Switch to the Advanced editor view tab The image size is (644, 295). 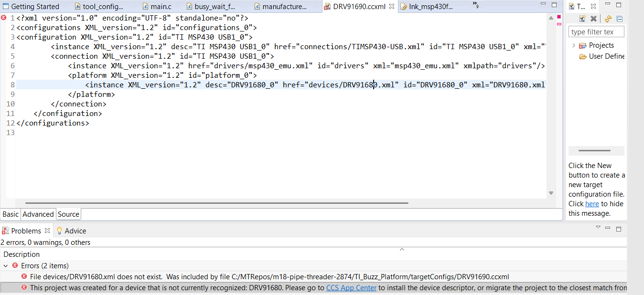coord(38,214)
